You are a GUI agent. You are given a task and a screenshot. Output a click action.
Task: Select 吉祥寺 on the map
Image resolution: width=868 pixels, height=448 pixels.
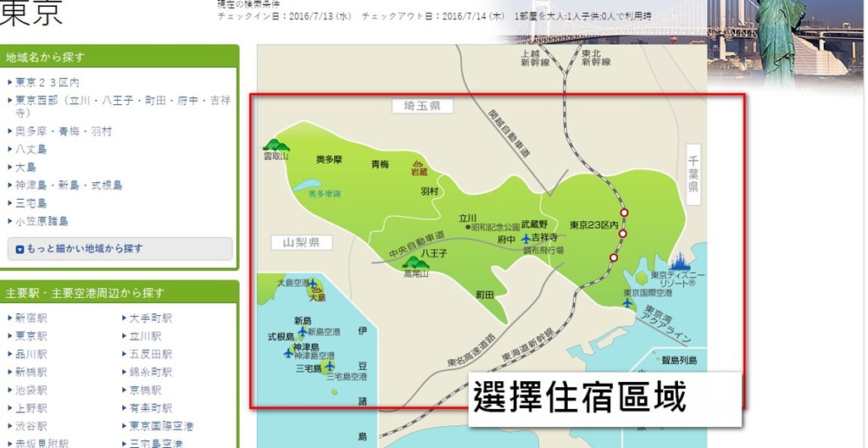click(545, 238)
